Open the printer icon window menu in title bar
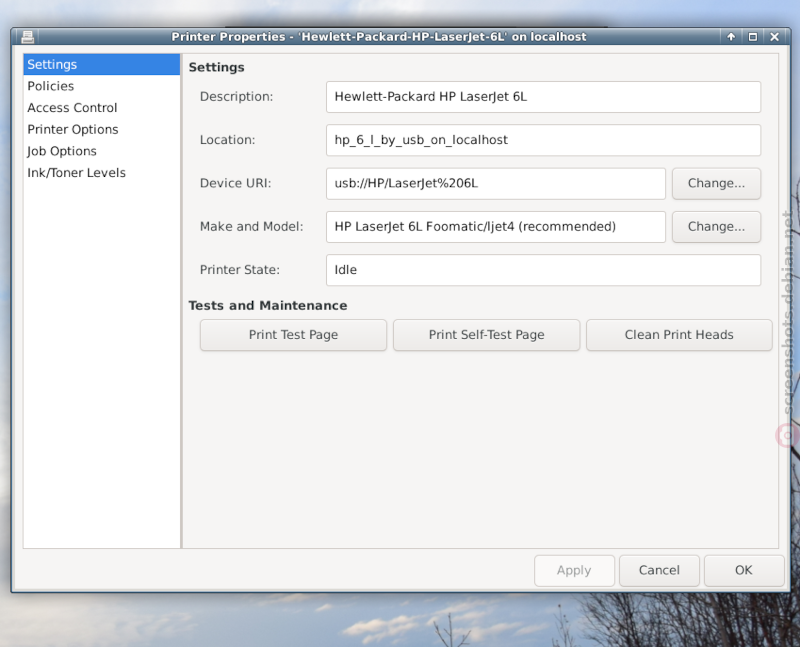800x647 pixels. tap(28, 37)
